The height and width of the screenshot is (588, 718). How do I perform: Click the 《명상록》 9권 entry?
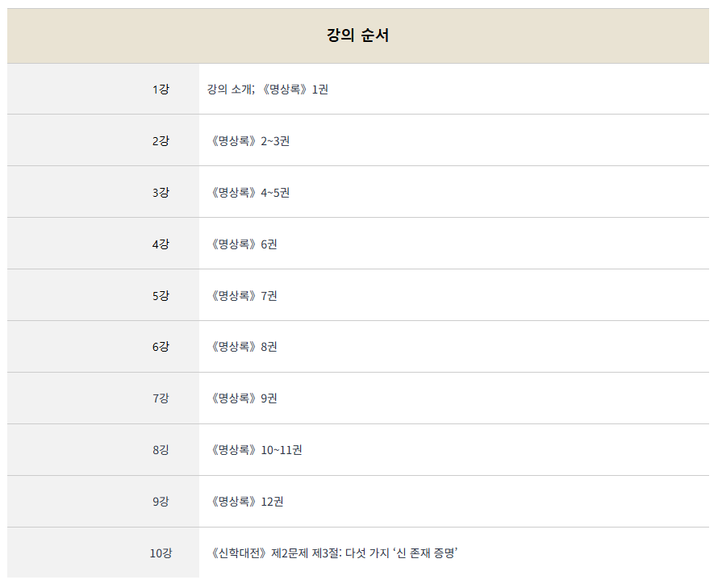(x=242, y=398)
